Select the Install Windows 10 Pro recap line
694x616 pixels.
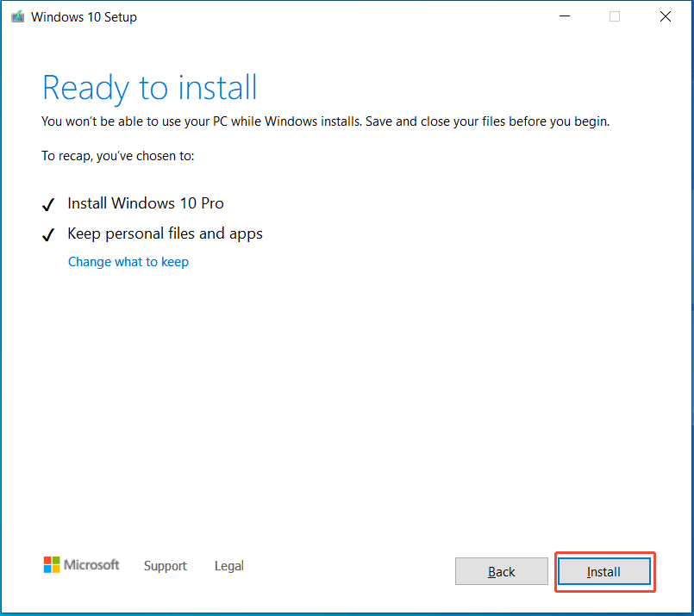145,203
